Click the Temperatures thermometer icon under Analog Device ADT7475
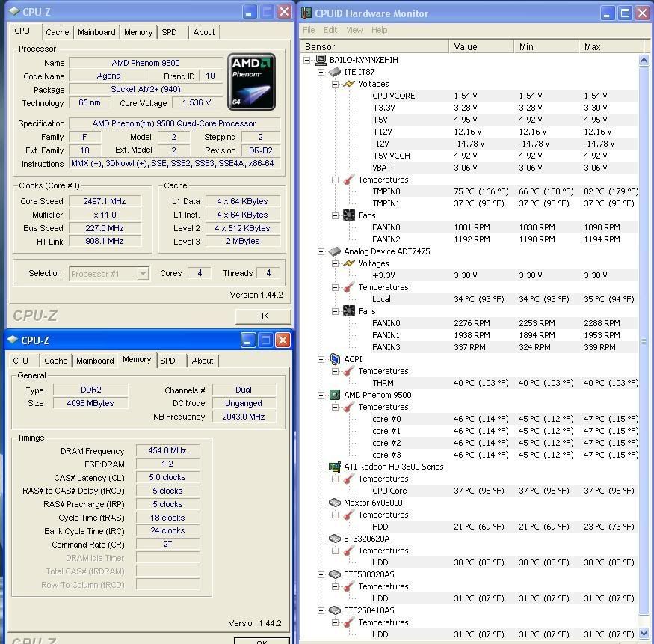The image size is (654, 644). coord(349,287)
